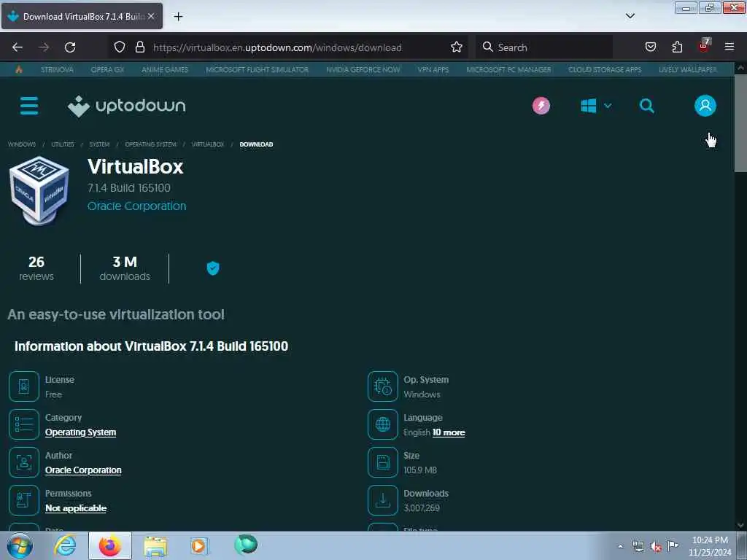Viewport: 747px width, 560px height.
Task: Bookmark this page with star
Action: 457,47
